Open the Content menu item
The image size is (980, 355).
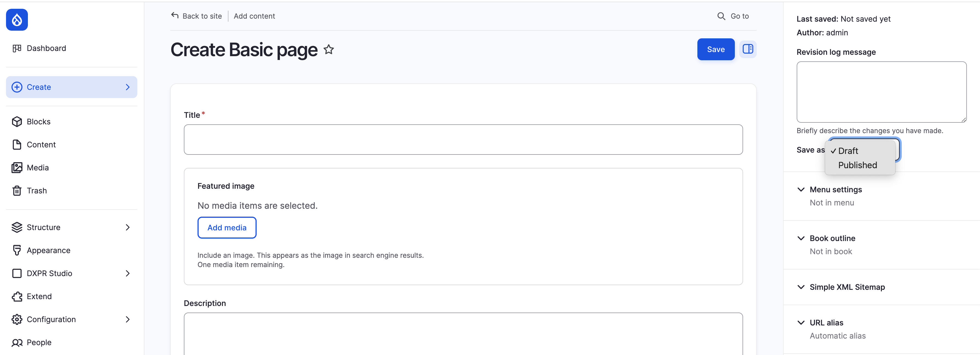[x=41, y=145]
